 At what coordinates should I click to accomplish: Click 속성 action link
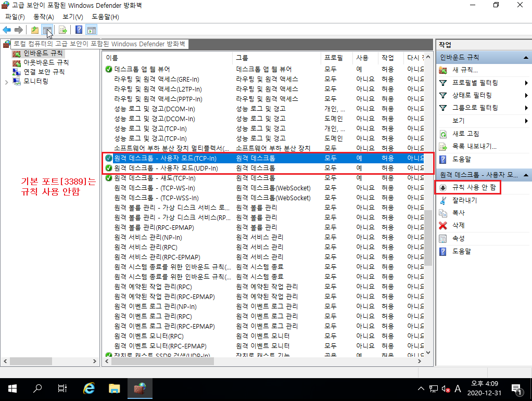point(459,239)
